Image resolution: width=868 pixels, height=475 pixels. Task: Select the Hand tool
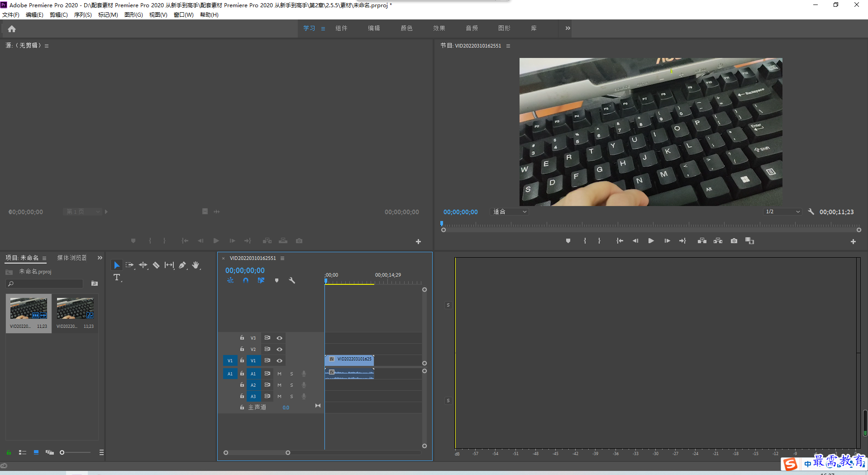point(196,265)
